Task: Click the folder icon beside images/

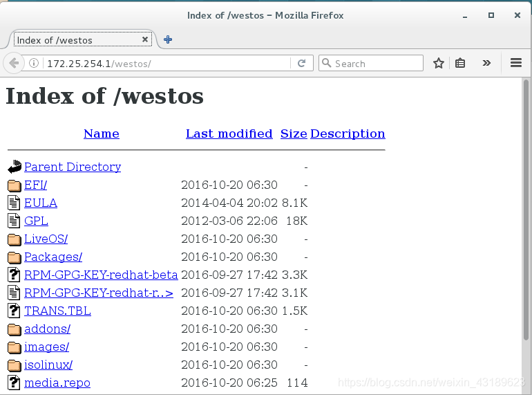Action: (x=15, y=347)
